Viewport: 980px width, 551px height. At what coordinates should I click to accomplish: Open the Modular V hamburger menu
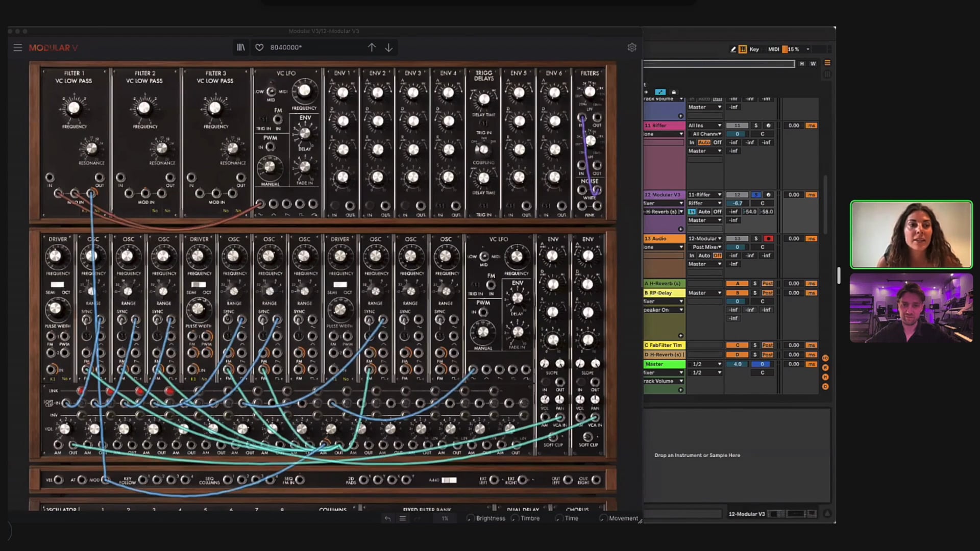18,47
